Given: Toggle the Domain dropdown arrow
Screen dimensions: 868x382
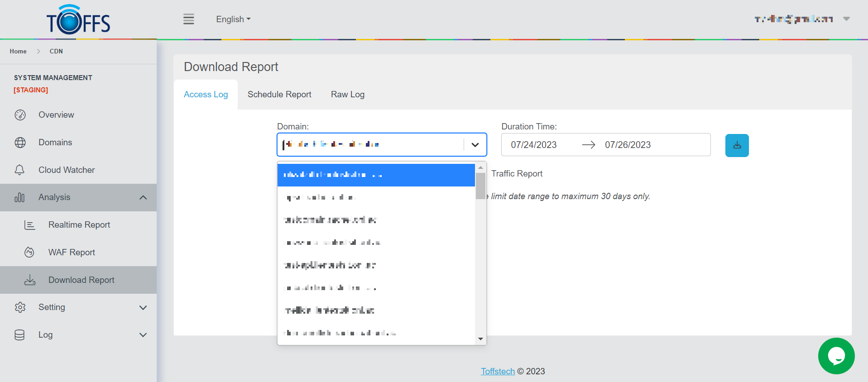Looking at the screenshot, I should pos(475,145).
